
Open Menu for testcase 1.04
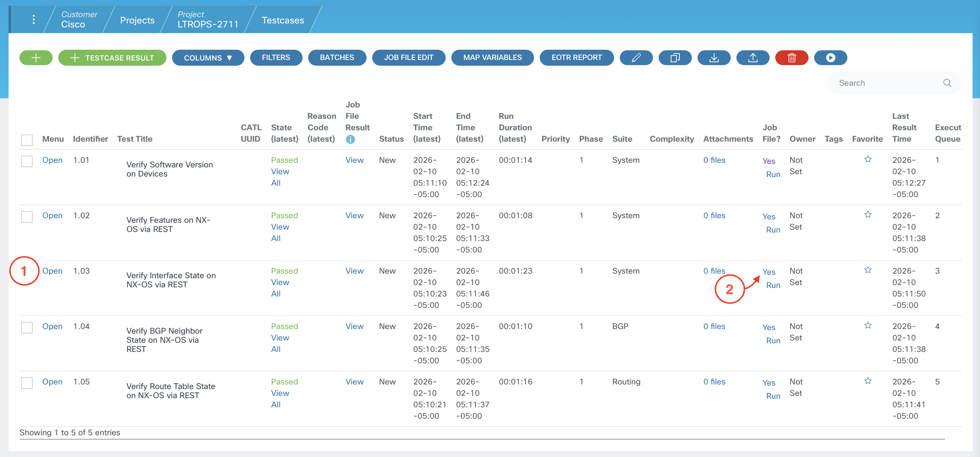pos(52,326)
